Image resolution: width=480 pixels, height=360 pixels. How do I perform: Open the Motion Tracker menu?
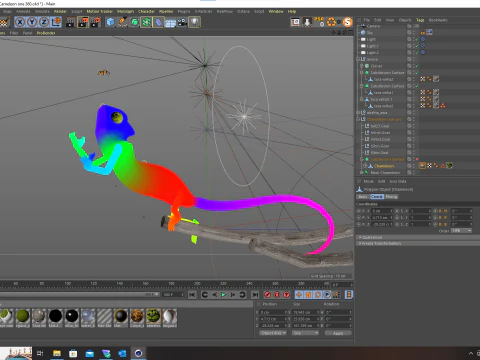(99, 11)
